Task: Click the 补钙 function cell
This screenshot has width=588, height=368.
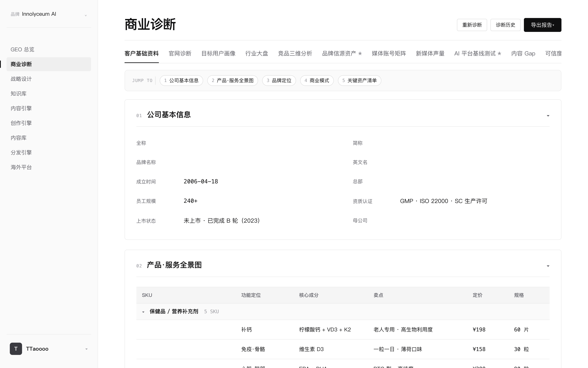Action: click(246, 330)
